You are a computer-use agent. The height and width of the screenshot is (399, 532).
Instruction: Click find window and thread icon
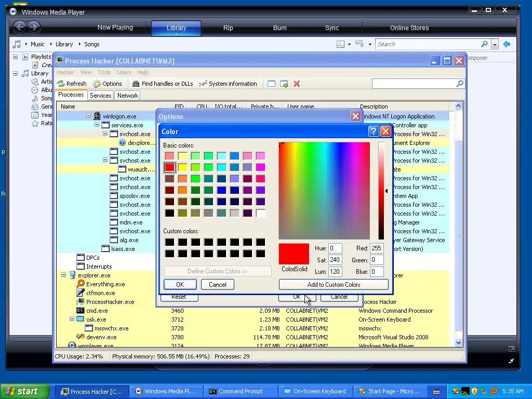point(284,84)
